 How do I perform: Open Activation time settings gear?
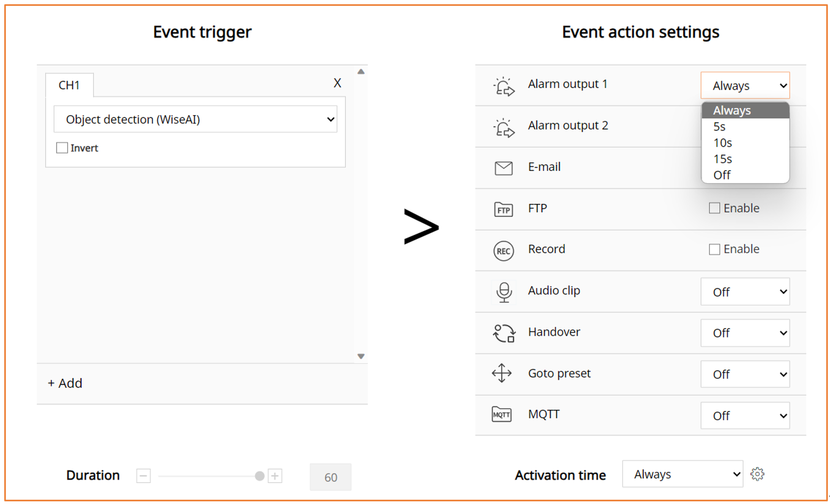coord(757,474)
